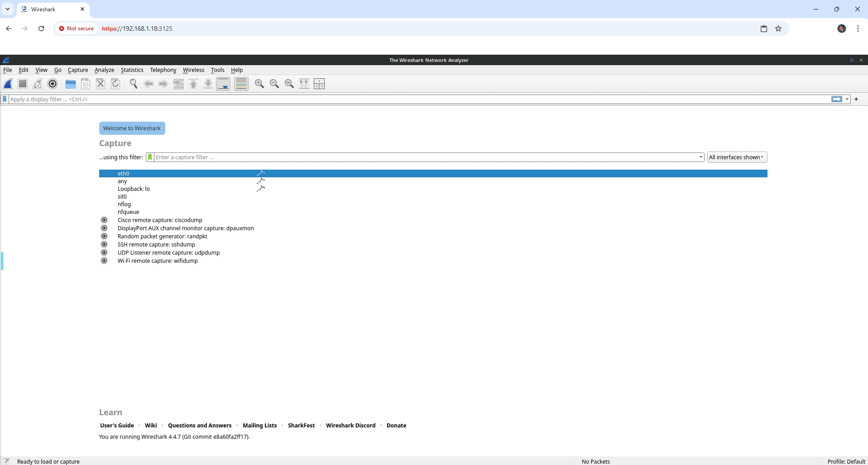Open the All interfaces shown dropdown

737,157
